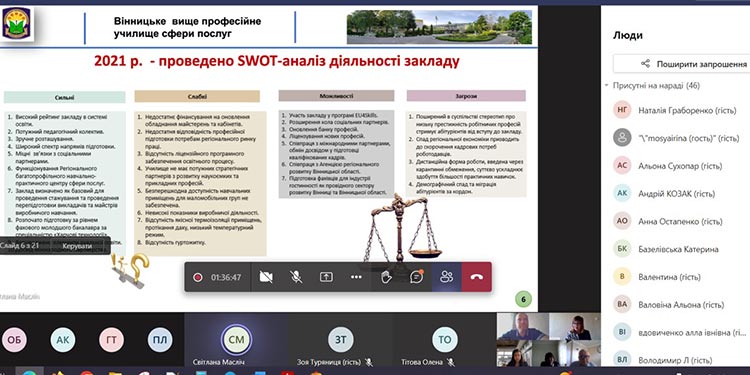
Task: Click the Слабкі column header on slide
Action: point(197,96)
